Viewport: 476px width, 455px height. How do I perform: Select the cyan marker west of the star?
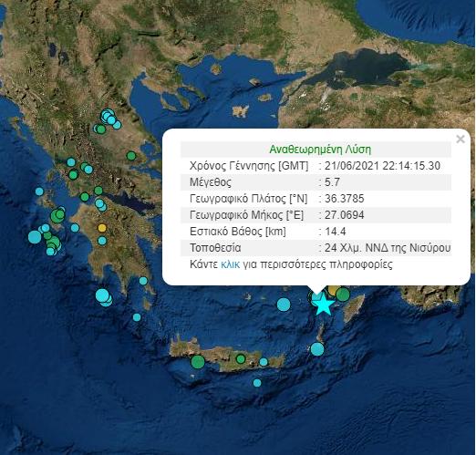[x=284, y=305]
